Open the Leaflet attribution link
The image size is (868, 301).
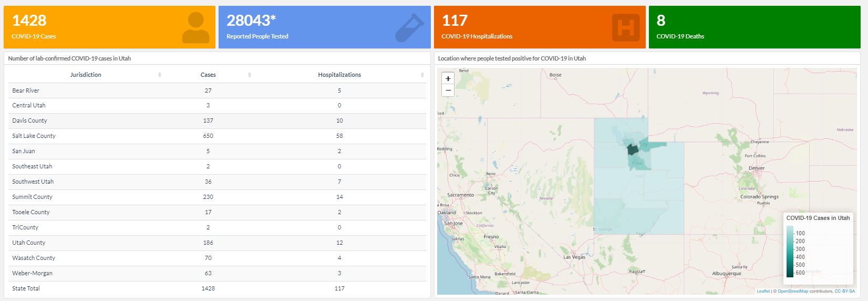[763, 291]
